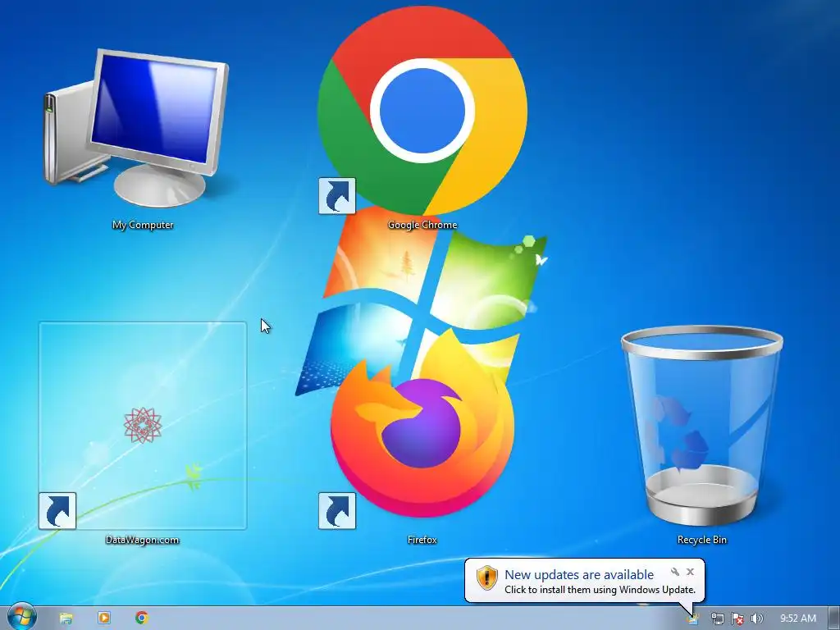Select the DataWagon.com desktop shortcut
Screen dimensions: 840x630
[143, 426]
